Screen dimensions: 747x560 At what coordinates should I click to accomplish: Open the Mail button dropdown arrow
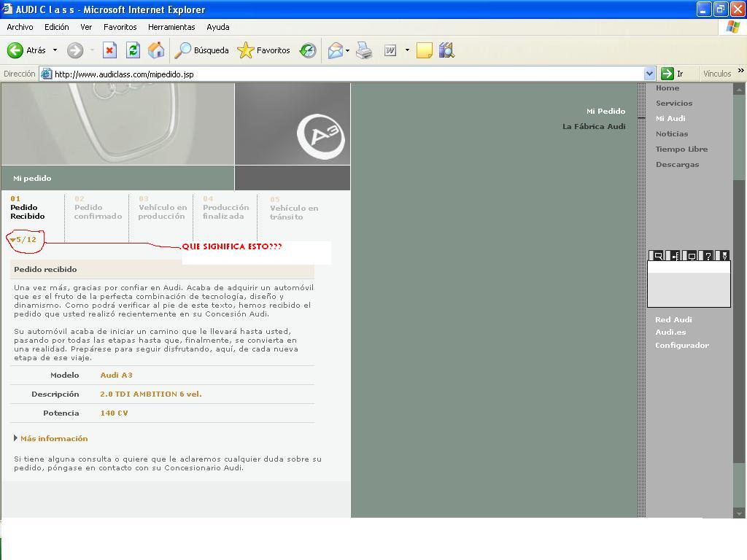[x=348, y=50]
